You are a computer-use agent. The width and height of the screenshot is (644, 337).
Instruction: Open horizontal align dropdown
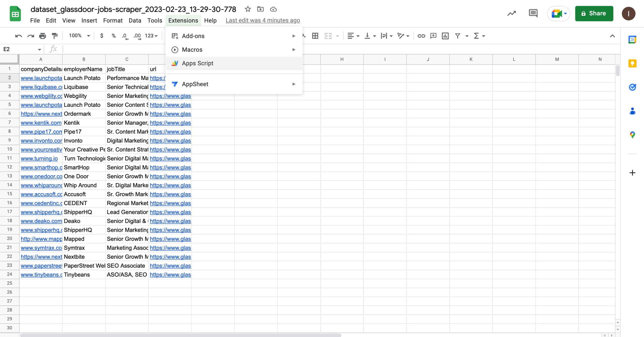[x=353, y=36]
